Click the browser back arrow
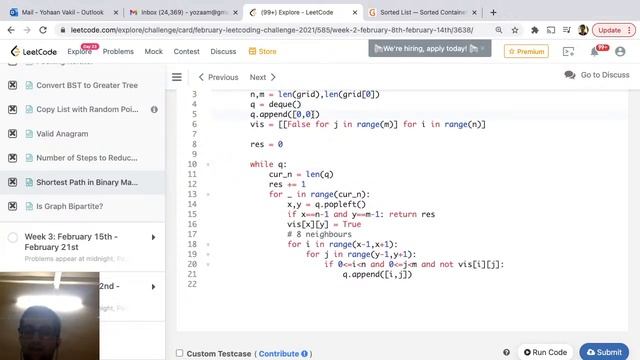This screenshot has height=360, width=640. coord(11,30)
